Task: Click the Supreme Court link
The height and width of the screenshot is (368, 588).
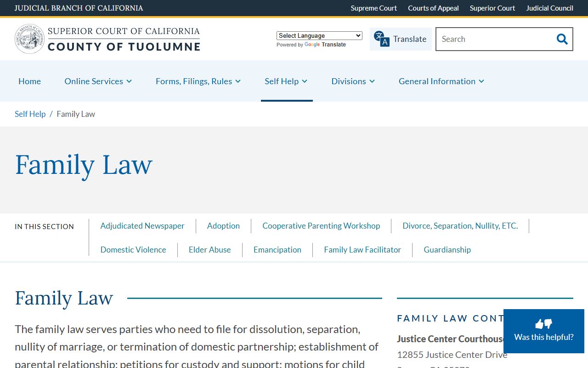Action: tap(374, 8)
